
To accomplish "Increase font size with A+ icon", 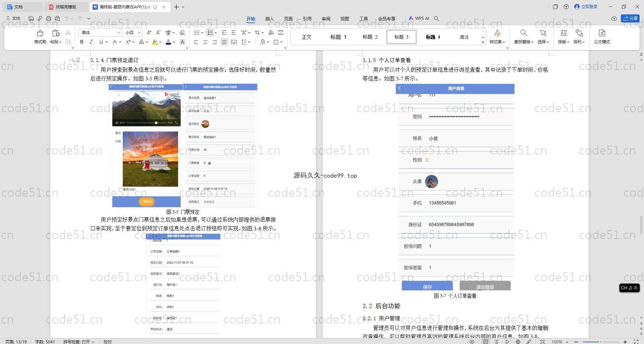I will pyautogui.click(x=149, y=33).
